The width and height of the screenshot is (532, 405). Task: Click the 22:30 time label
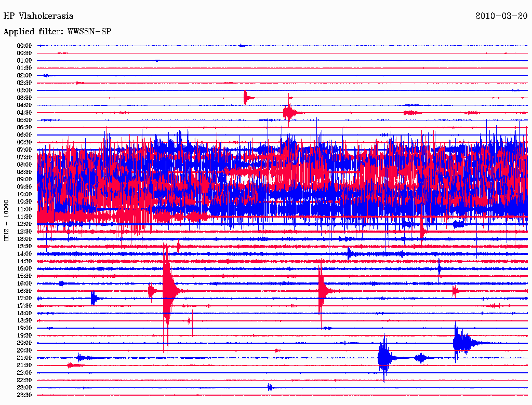coord(24,380)
